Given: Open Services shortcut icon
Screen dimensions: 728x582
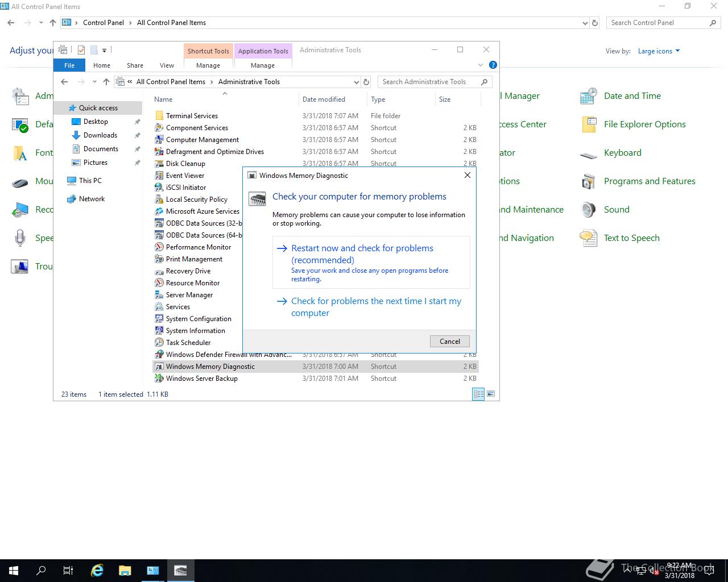Looking at the screenshot, I should coord(159,307).
